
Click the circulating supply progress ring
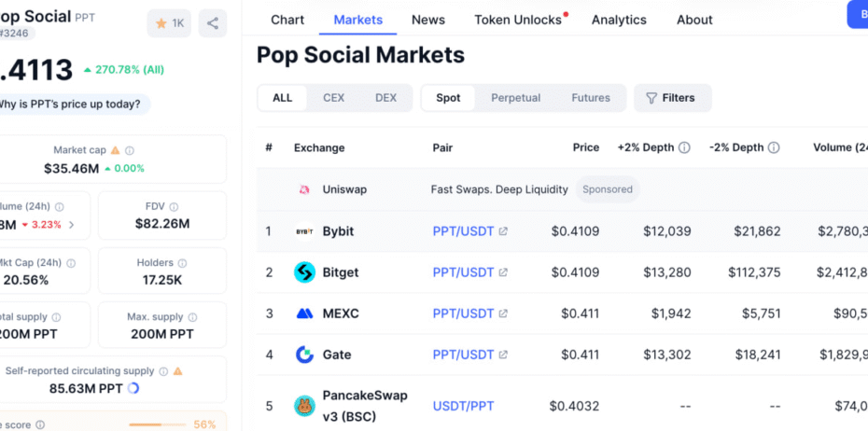pyautogui.click(x=133, y=388)
